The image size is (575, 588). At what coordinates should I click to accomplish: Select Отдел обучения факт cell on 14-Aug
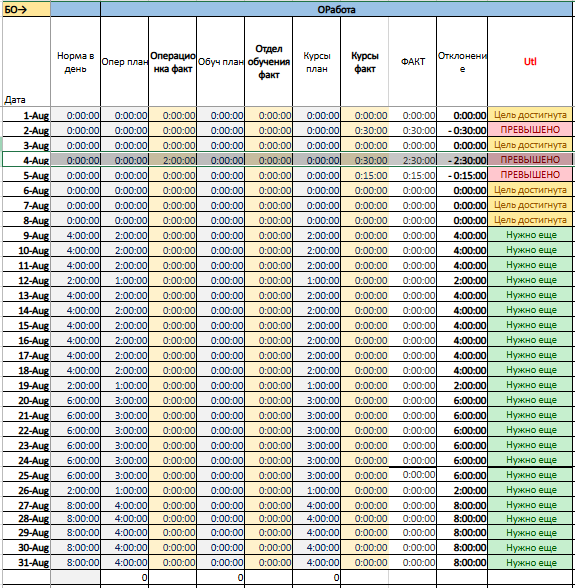click(269, 310)
